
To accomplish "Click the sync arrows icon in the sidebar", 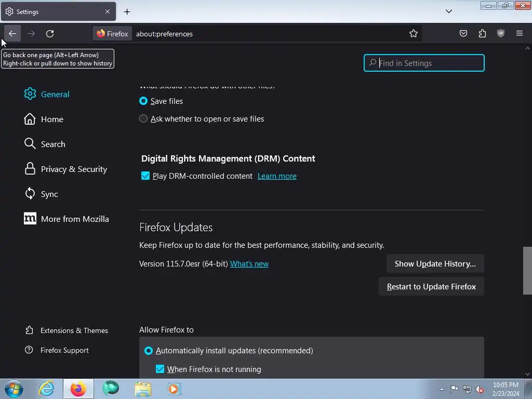I will [x=30, y=193].
